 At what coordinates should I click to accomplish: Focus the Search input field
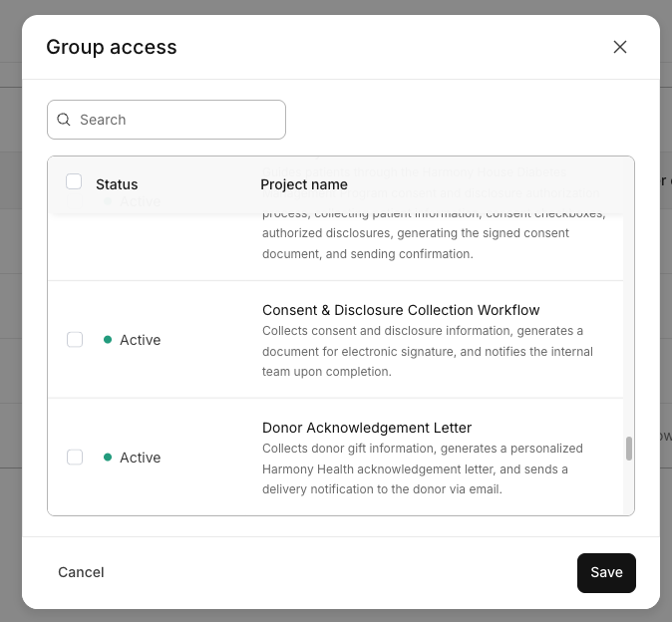tap(167, 120)
